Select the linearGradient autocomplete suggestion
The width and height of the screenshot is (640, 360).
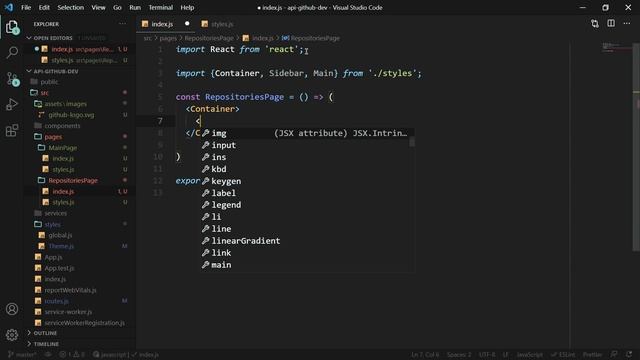[305, 241]
